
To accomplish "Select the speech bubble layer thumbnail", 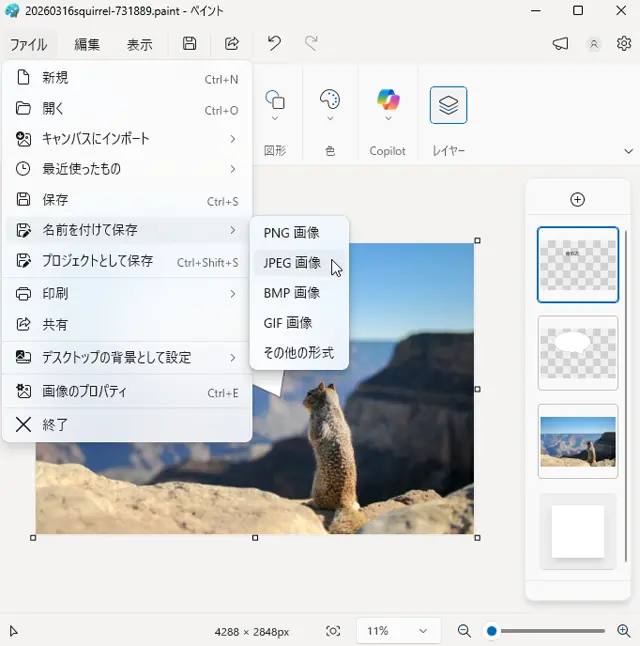I will 578,353.
